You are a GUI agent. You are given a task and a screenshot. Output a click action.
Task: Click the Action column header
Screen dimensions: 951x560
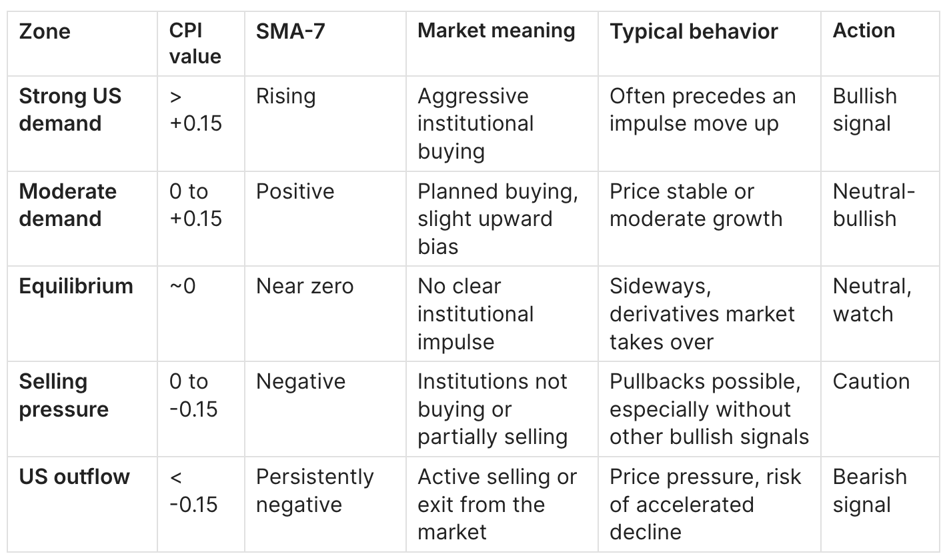click(864, 31)
